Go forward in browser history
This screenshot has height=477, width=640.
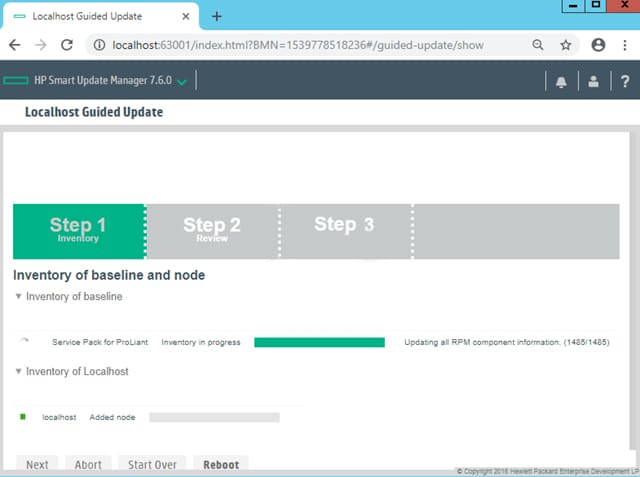pos(40,45)
